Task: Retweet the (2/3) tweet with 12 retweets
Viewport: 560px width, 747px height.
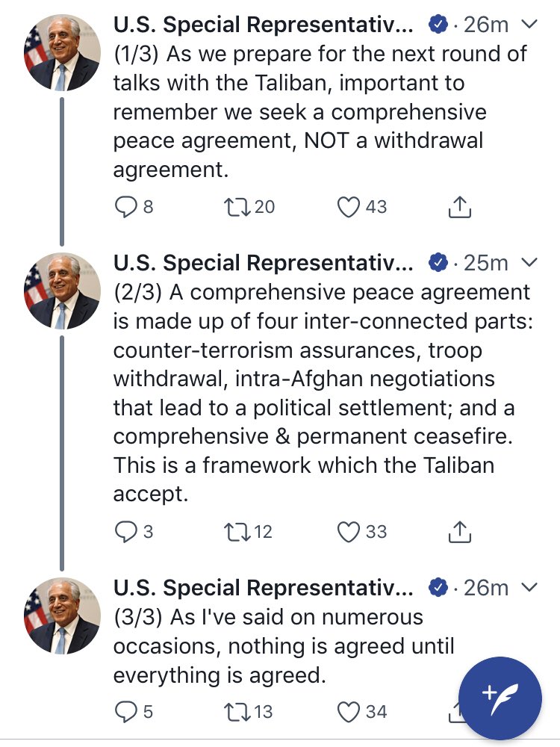Action: pyautogui.click(x=237, y=531)
